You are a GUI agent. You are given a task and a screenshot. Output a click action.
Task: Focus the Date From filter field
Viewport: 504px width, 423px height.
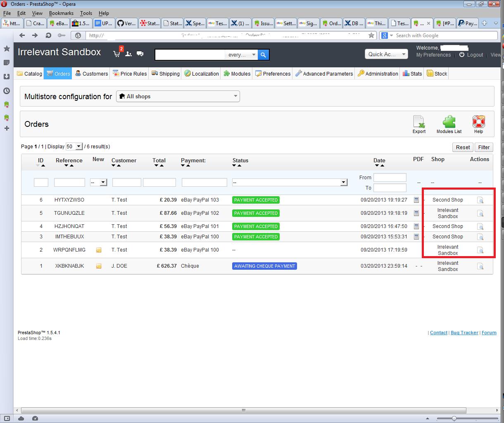click(390, 177)
